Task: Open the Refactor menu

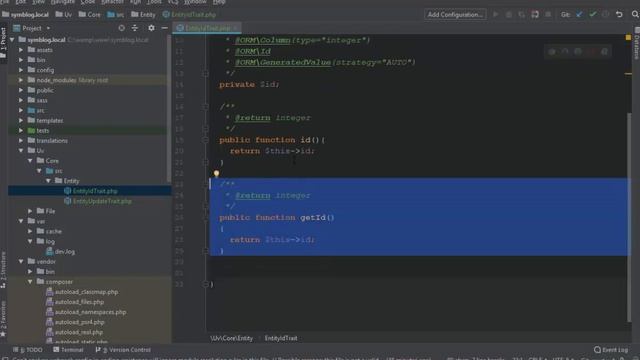Action: pyautogui.click(x=112, y=2)
